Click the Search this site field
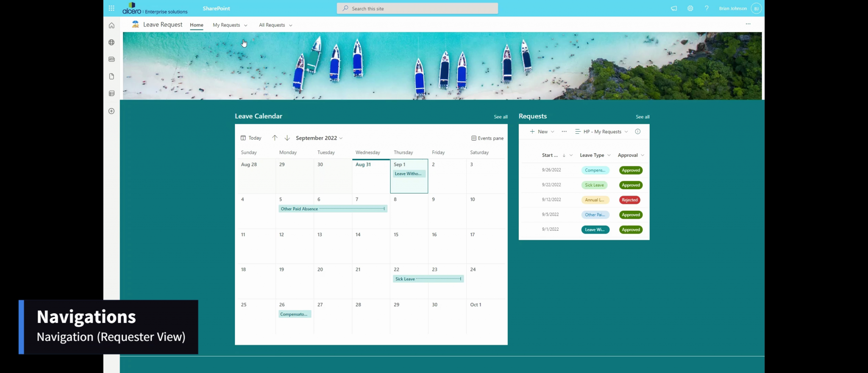The height and width of the screenshot is (373, 868). 417,8
